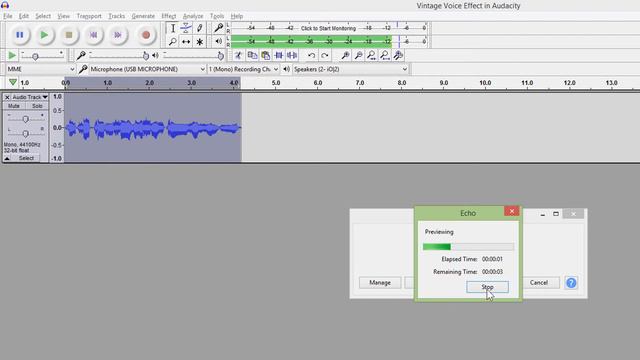
Task: Click the Zoom Out icon
Action: pos(358,55)
